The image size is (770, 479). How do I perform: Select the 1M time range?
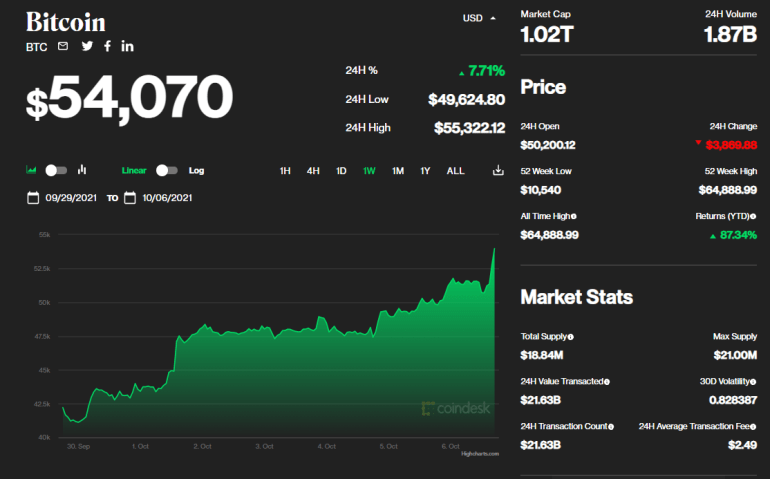pos(398,171)
